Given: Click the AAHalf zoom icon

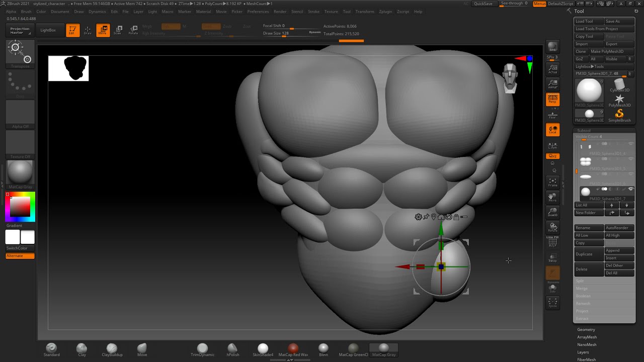Looking at the screenshot, I should tap(552, 84).
